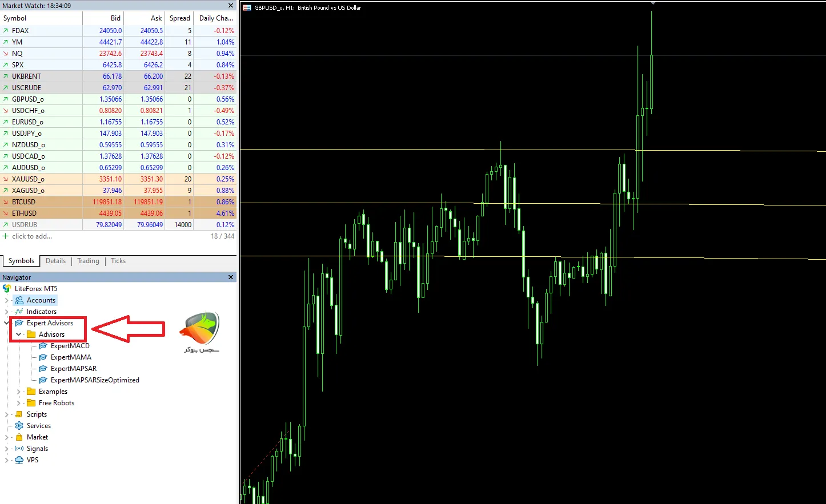
Task: Open the Ticks tab in Market Watch
Action: pos(118,261)
